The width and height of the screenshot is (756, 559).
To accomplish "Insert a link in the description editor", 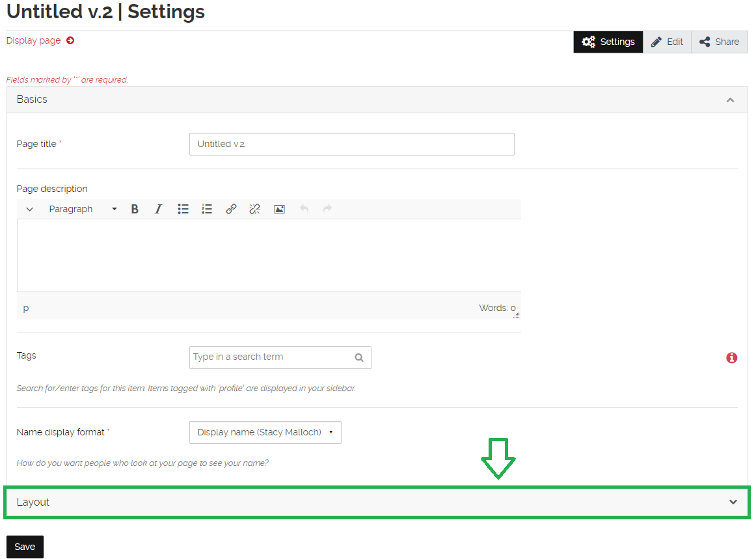I will tap(231, 209).
